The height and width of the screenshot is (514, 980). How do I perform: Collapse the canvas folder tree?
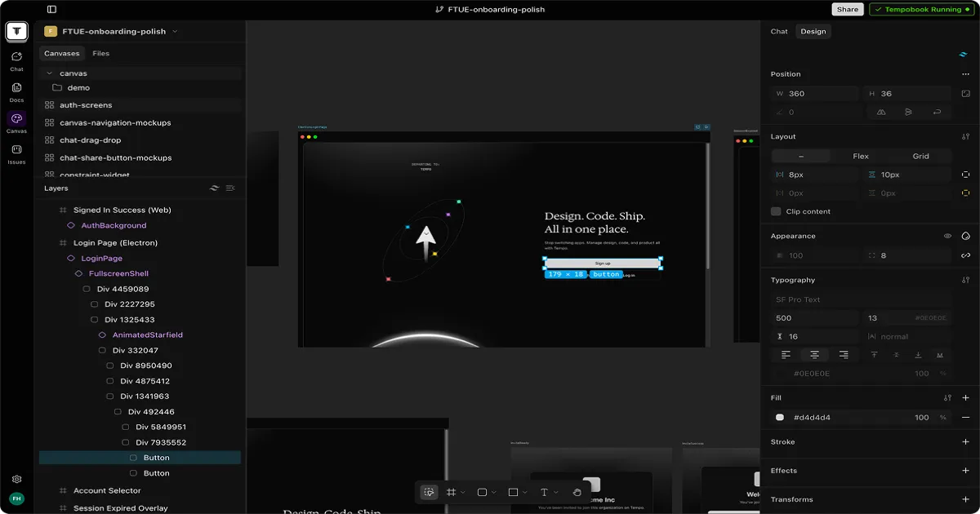49,73
